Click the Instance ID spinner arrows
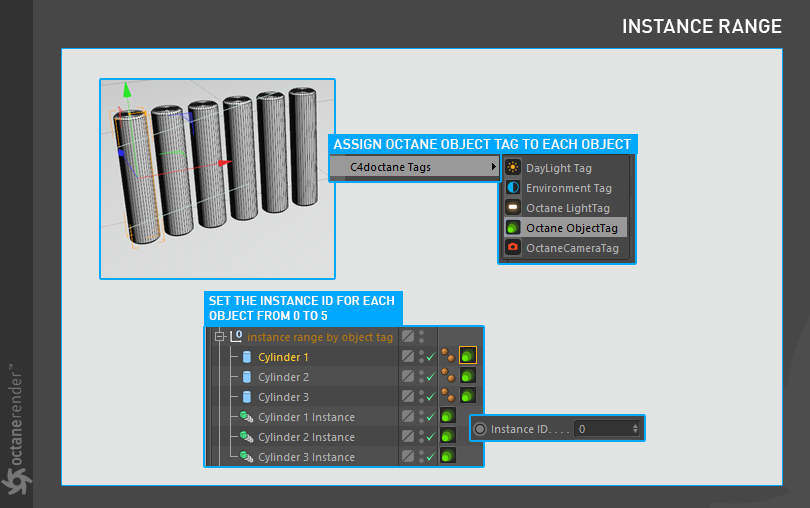Image resolution: width=810 pixels, height=508 pixels. [635, 429]
